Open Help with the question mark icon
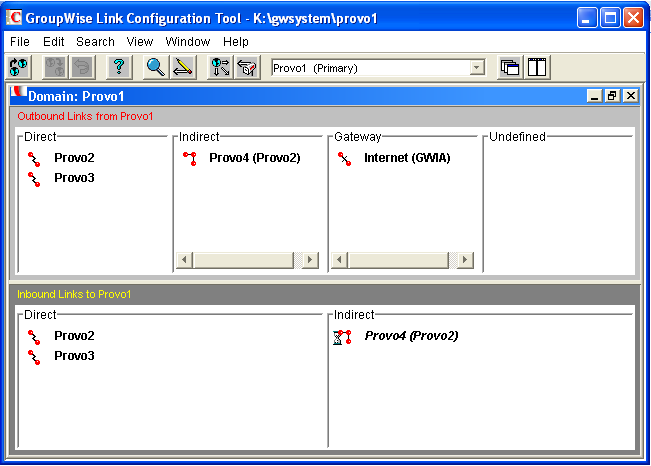The width and height of the screenshot is (651, 466). 119,67
